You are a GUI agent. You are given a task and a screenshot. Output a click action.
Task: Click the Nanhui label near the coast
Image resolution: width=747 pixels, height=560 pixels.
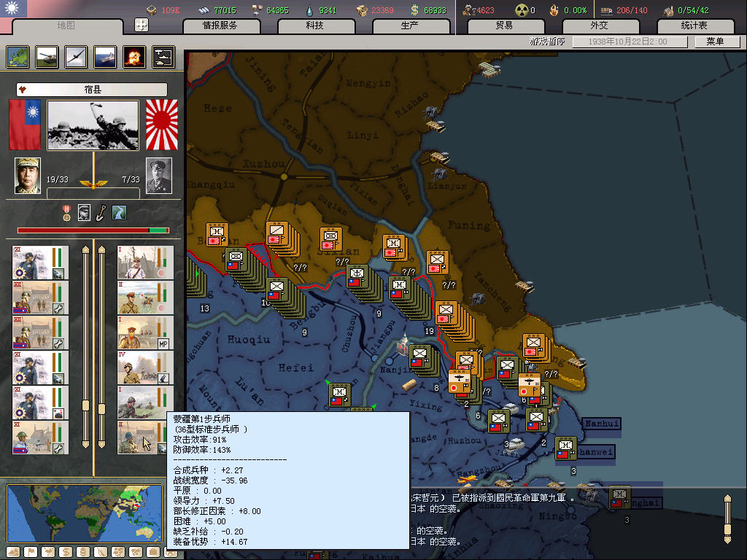(x=602, y=424)
